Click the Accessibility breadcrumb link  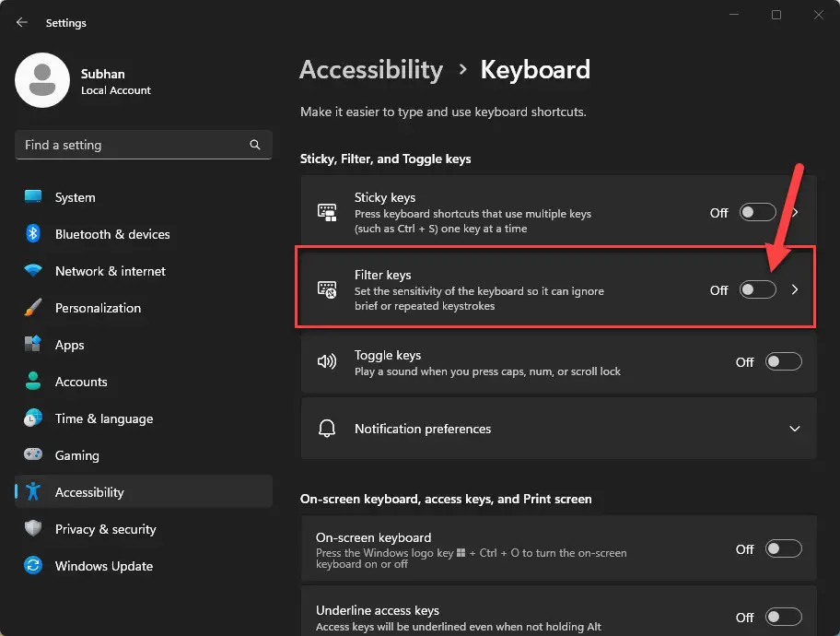coord(371,70)
